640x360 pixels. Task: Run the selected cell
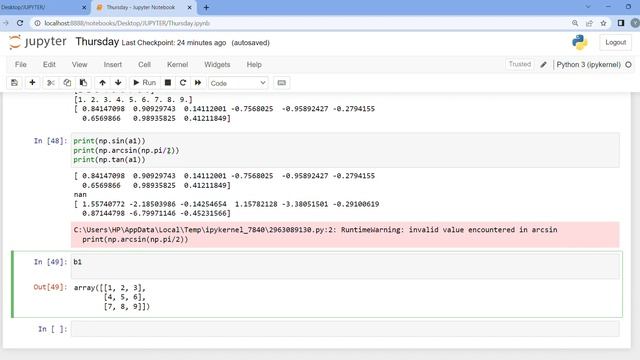pyautogui.click(x=144, y=83)
